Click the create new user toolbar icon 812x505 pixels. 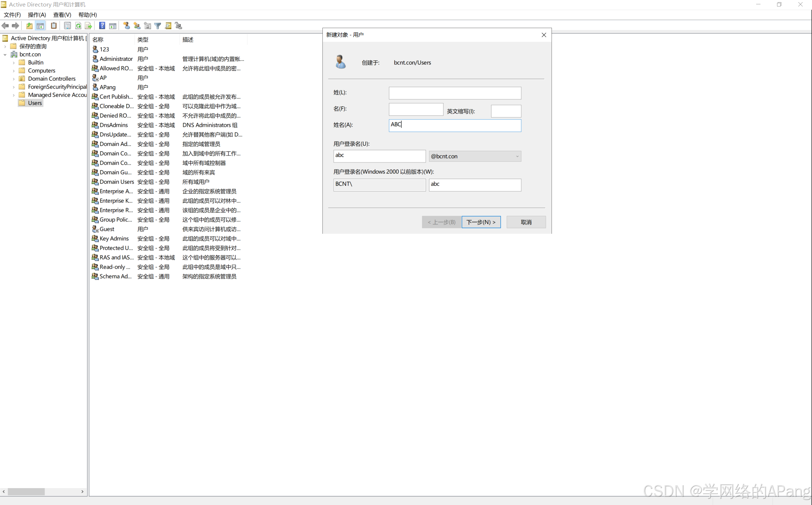point(126,26)
